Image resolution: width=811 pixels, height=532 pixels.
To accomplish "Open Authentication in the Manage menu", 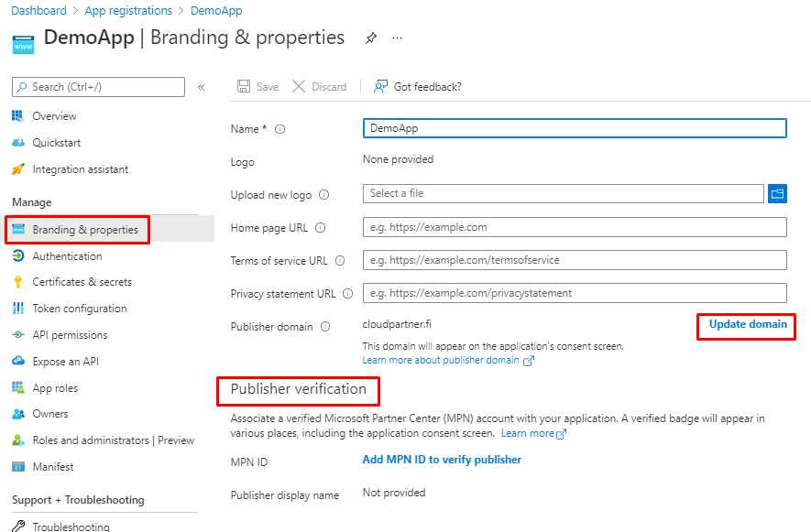I will (x=67, y=256).
